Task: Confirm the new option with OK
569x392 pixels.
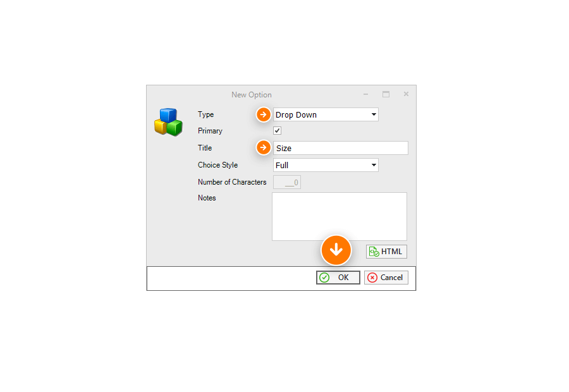Action: [x=338, y=278]
